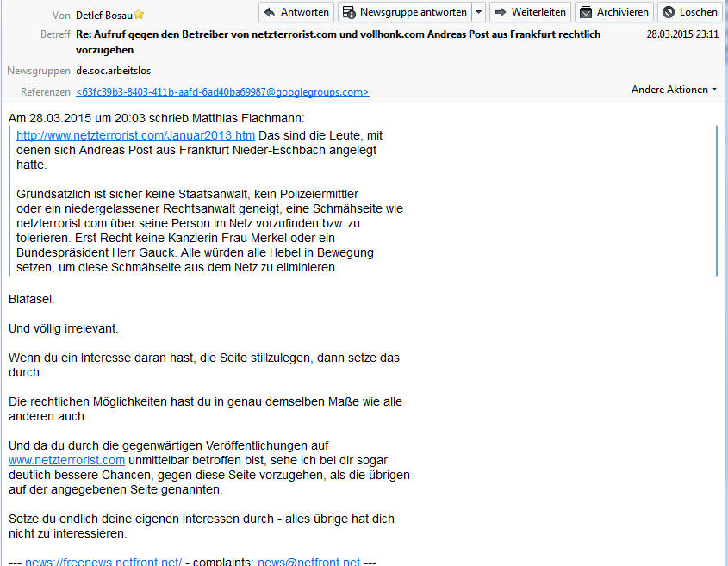Forward the message with Weiterleiten
The image size is (728, 566).
(x=530, y=12)
